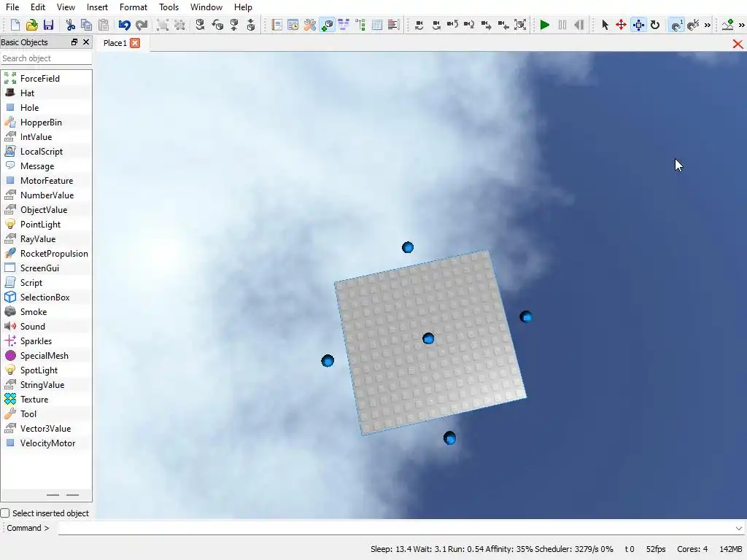Open the Tools menu
747x560 pixels.
169,7
